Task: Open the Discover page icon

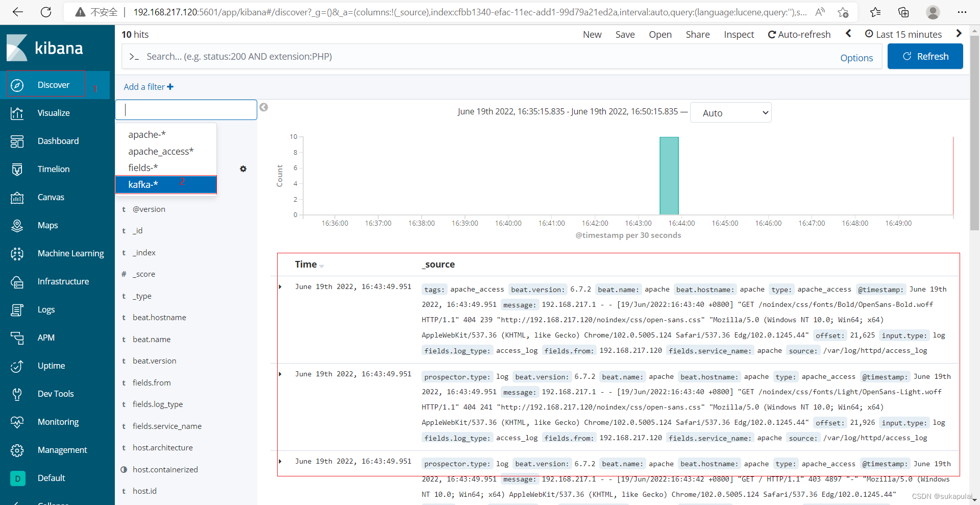Action: [17, 85]
